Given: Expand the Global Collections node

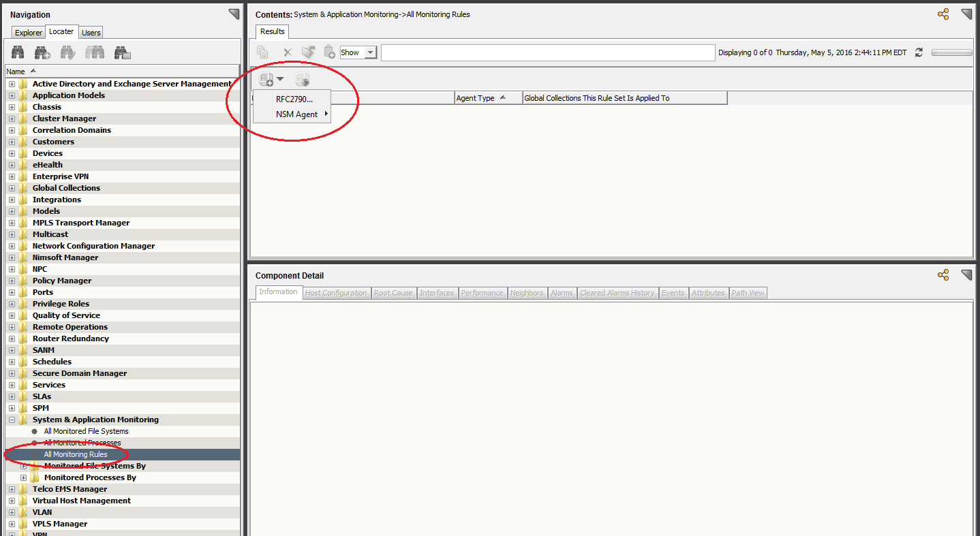Looking at the screenshot, I should click(x=12, y=188).
